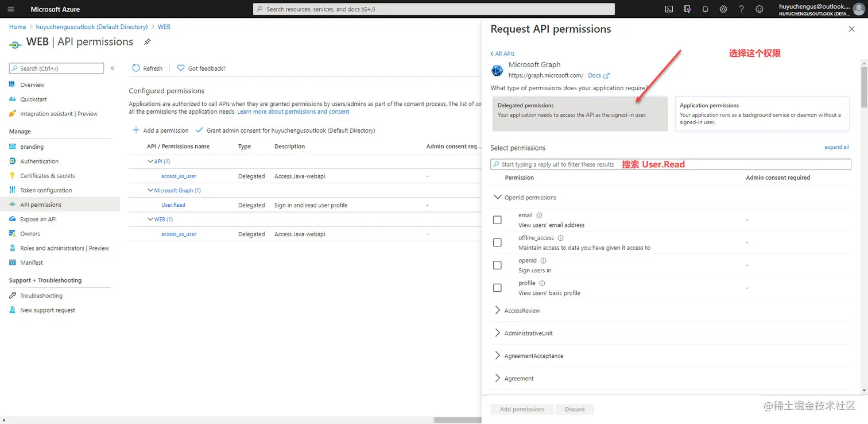The width and height of the screenshot is (868, 424).
Task: Click the info icon next to email
Action: click(x=539, y=215)
